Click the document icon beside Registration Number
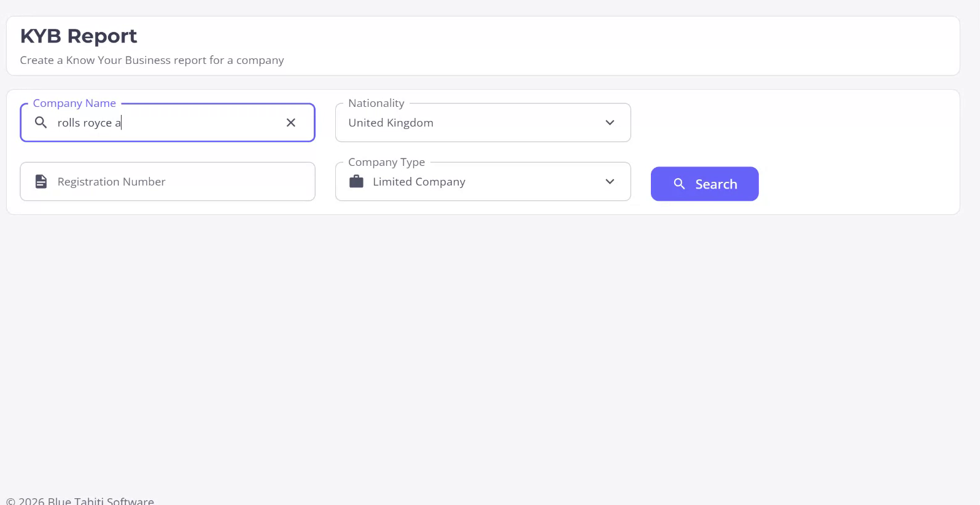The width and height of the screenshot is (980, 505). (x=41, y=182)
